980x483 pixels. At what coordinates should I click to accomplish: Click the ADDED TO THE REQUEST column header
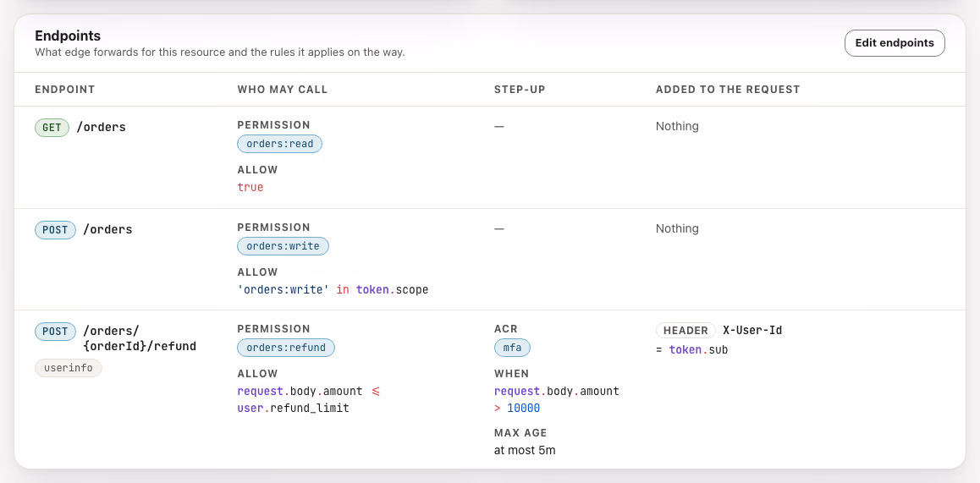[x=728, y=90]
